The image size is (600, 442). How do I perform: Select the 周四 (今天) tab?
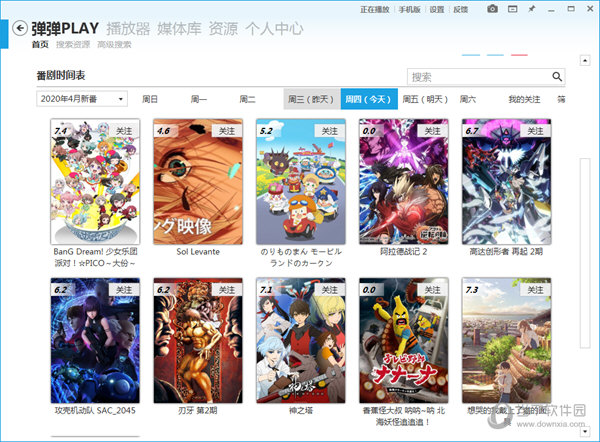tap(369, 99)
